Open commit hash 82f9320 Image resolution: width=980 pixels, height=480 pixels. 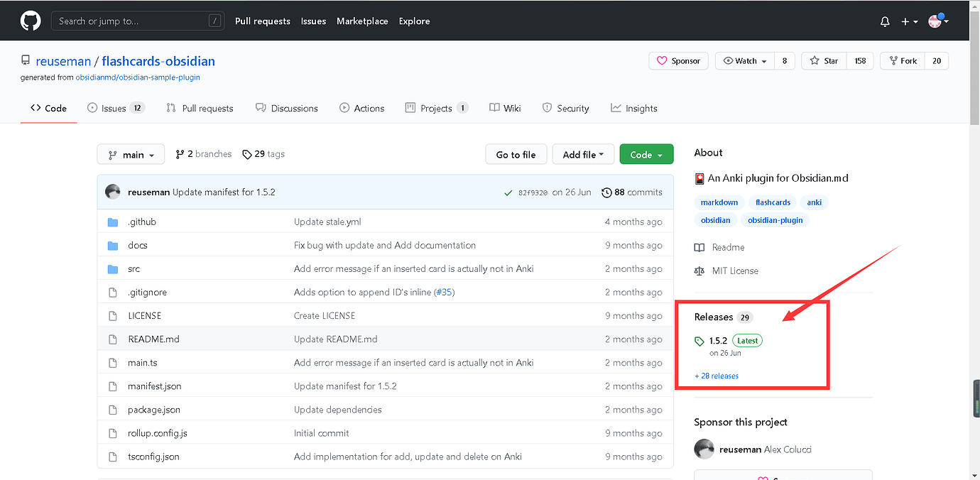[x=533, y=192]
